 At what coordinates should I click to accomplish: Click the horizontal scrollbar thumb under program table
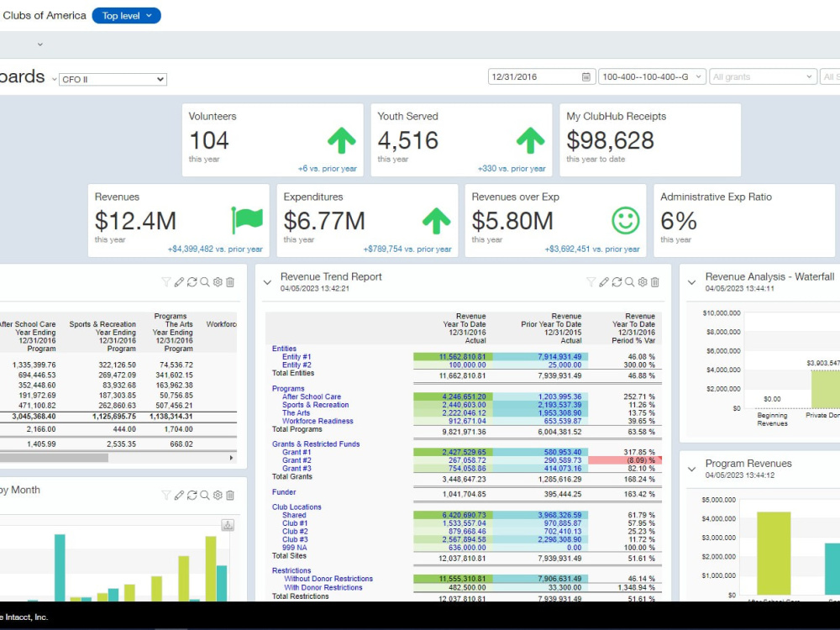click(x=54, y=458)
